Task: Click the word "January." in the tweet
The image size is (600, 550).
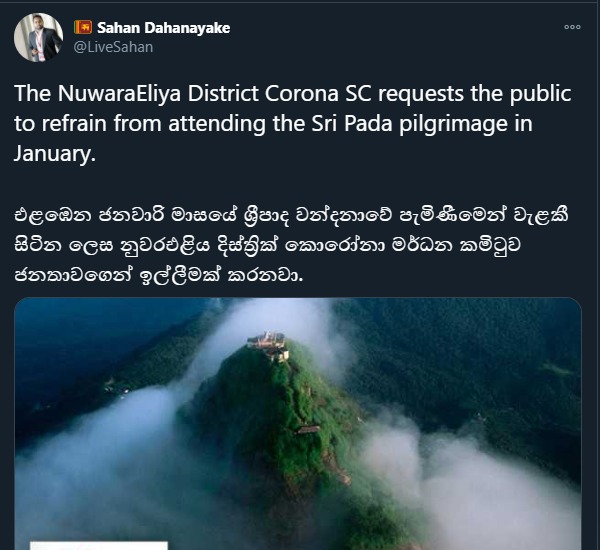Action: click(x=55, y=154)
